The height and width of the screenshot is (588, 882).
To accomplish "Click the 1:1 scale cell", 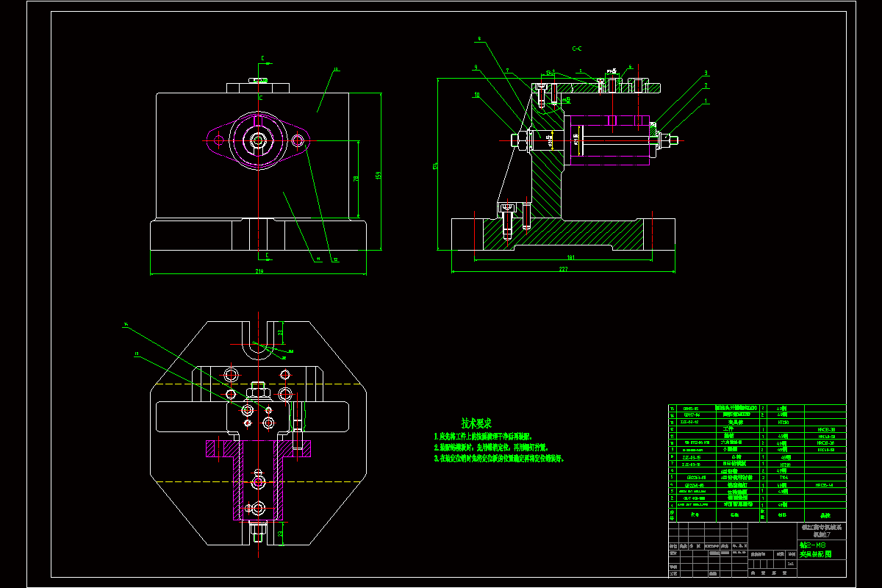I will point(790,564).
